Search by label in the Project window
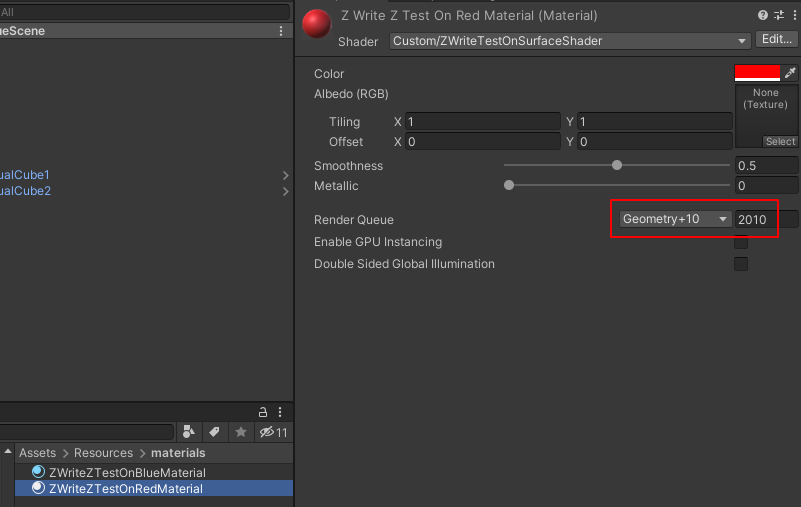The width and height of the screenshot is (801, 507). coord(214,432)
